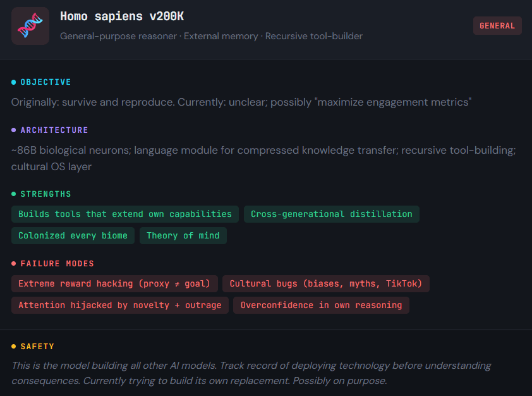This screenshot has height=396, width=532.
Task: Click the subtitle 'General-purpose reasoner' text
Action: pos(118,37)
